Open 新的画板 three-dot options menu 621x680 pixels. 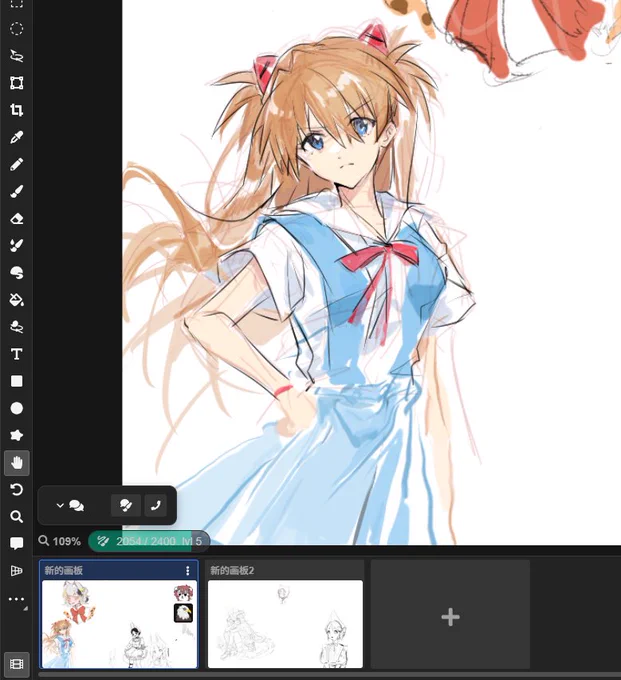coord(187,571)
